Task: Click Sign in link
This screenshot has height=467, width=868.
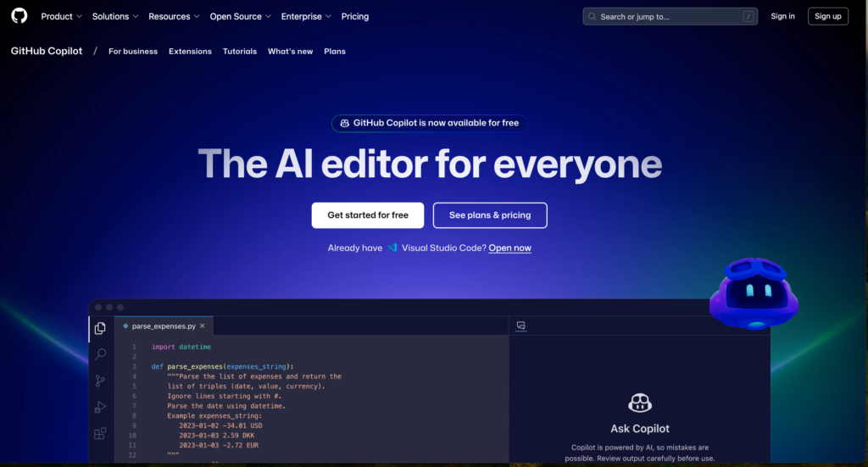Action: 782,16
